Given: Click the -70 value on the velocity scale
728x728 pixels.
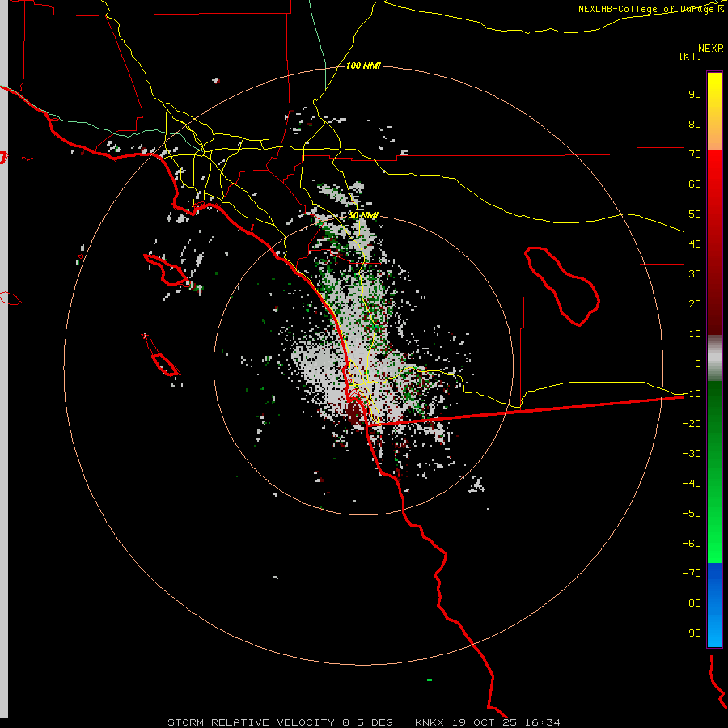Looking at the screenshot, I should pyautogui.click(x=692, y=573).
